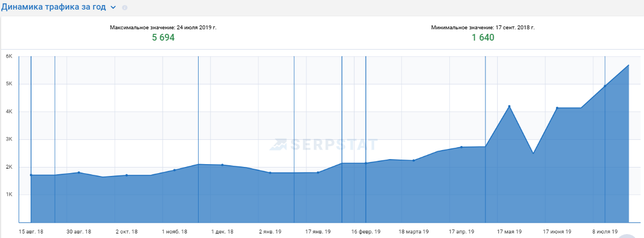Click the minimum value 1 640
Image resolution: width=644 pixels, height=238 pixels.
pyautogui.click(x=483, y=38)
